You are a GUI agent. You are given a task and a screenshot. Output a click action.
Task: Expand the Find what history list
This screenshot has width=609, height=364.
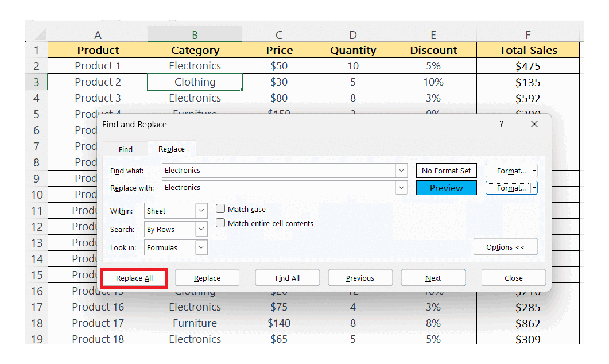pos(402,171)
